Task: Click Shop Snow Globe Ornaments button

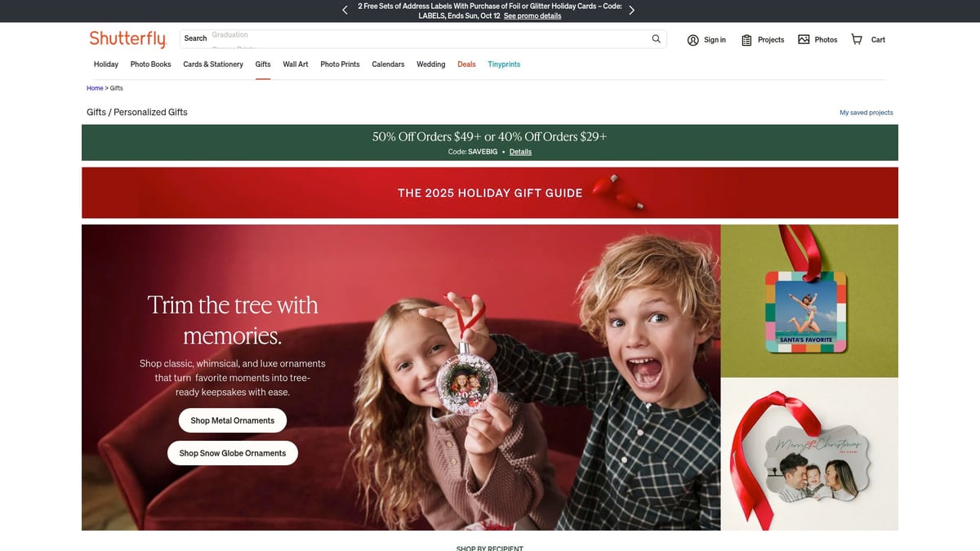Action: click(x=233, y=453)
